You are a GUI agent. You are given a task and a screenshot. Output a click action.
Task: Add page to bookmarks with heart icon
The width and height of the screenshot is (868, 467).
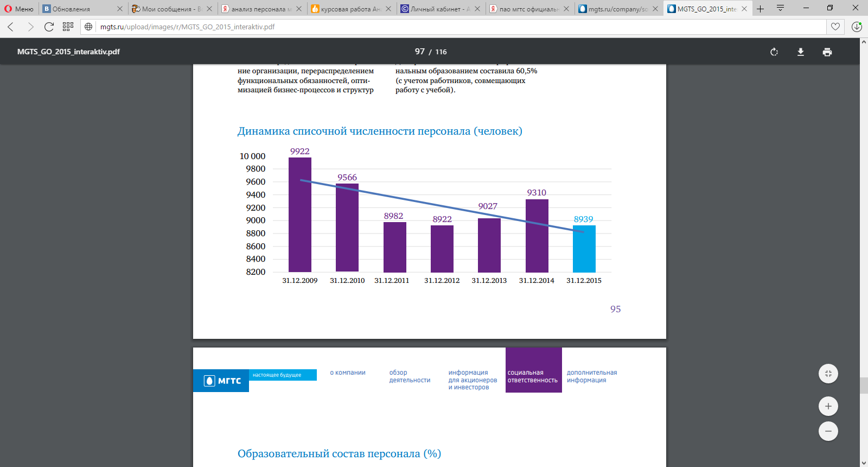(x=835, y=27)
